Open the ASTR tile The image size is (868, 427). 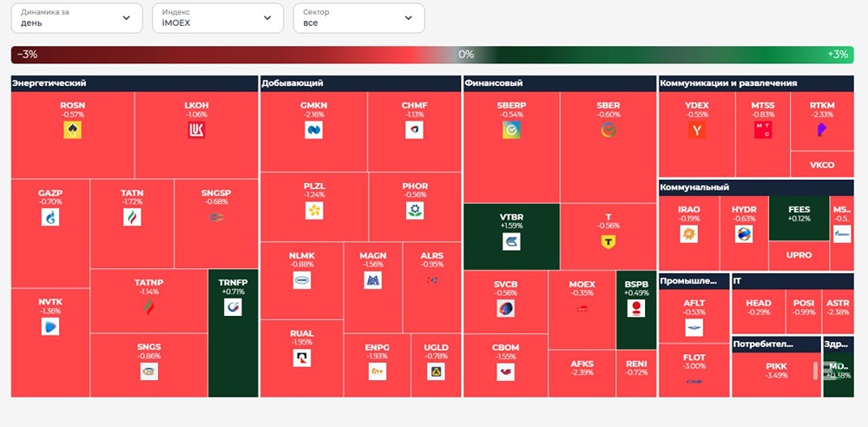click(838, 312)
